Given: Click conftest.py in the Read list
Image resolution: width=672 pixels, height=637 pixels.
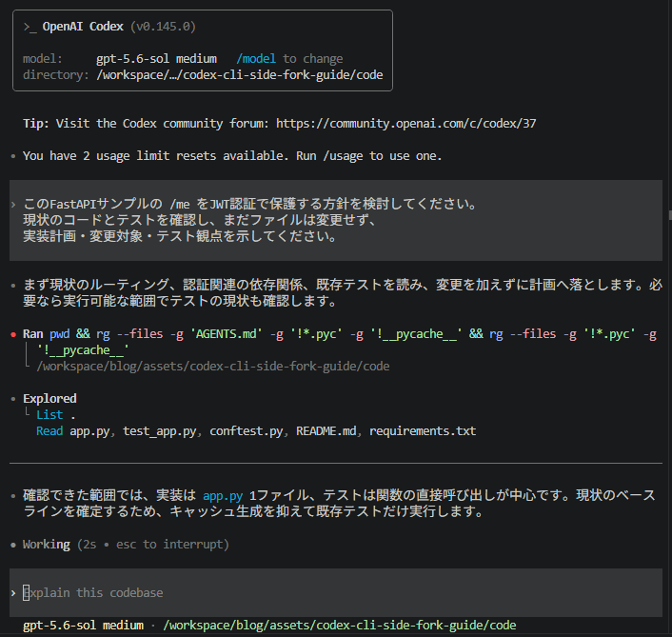Looking at the screenshot, I should click(246, 431).
